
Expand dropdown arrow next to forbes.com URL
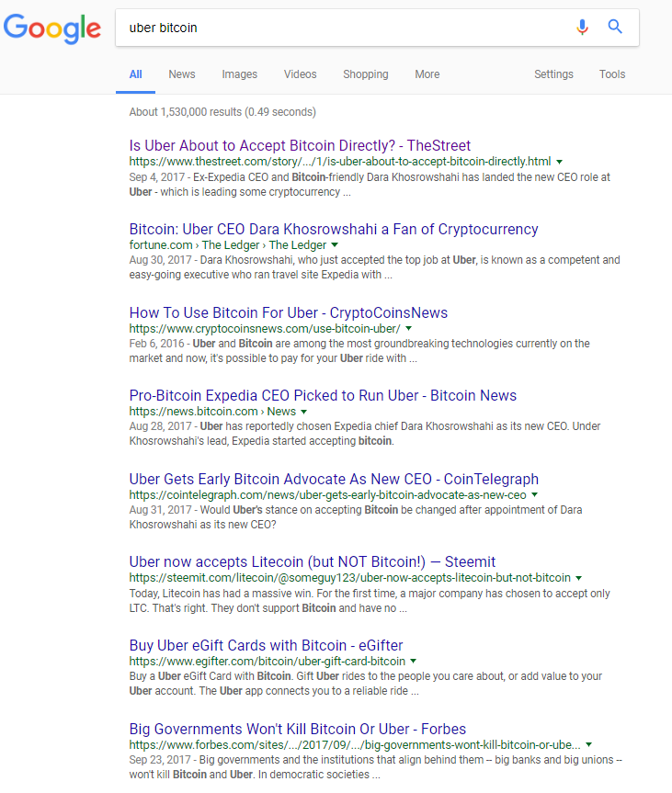point(588,745)
